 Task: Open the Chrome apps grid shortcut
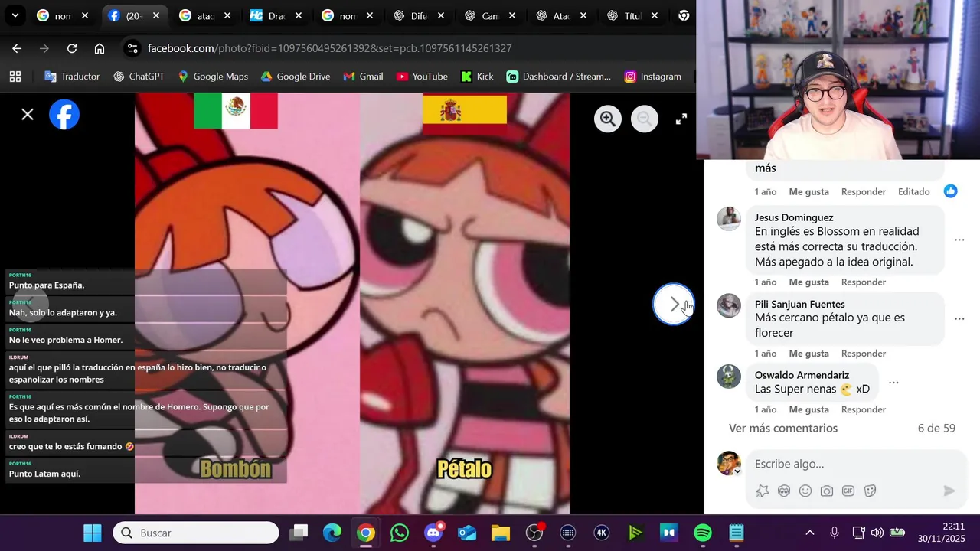15,77
